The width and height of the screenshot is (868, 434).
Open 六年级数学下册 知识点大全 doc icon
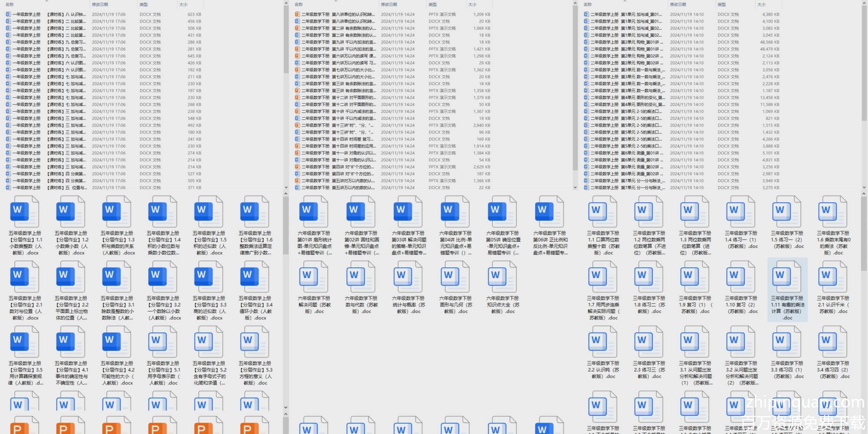pyautogui.click(x=503, y=277)
